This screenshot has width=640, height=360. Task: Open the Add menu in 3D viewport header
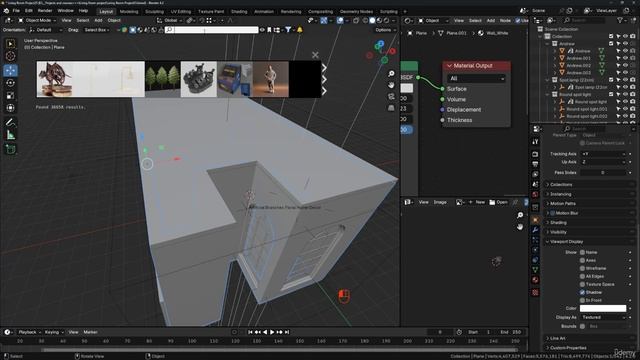pos(98,20)
